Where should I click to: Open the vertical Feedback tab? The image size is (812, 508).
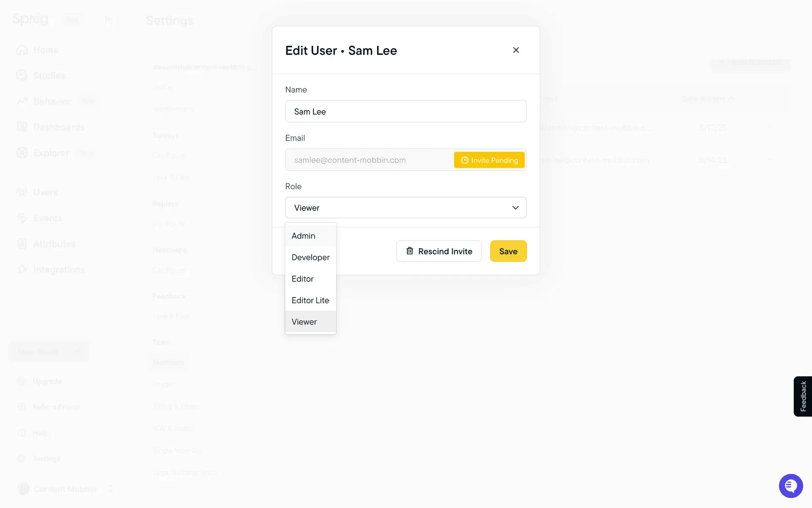pyautogui.click(x=802, y=396)
